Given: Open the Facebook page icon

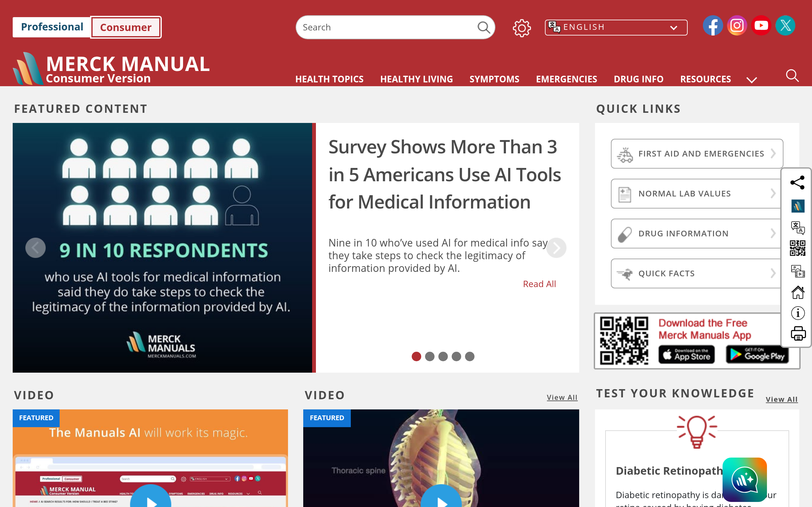Looking at the screenshot, I should point(713,25).
